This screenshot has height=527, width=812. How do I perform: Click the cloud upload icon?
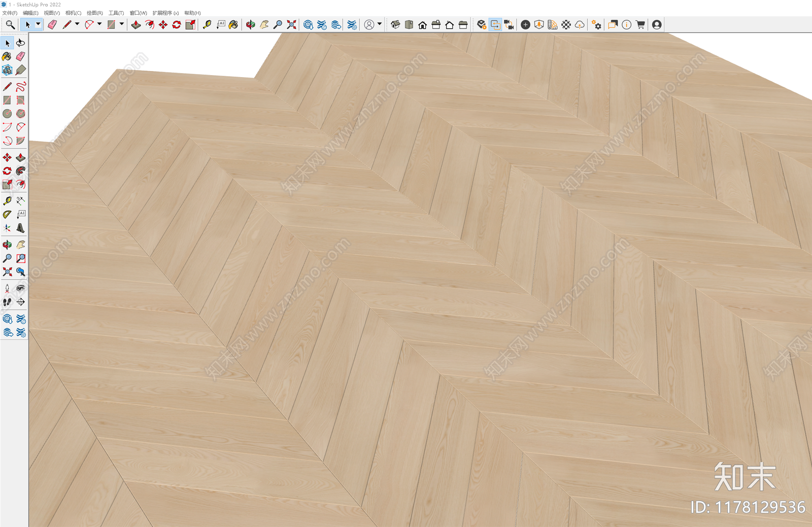click(580, 24)
